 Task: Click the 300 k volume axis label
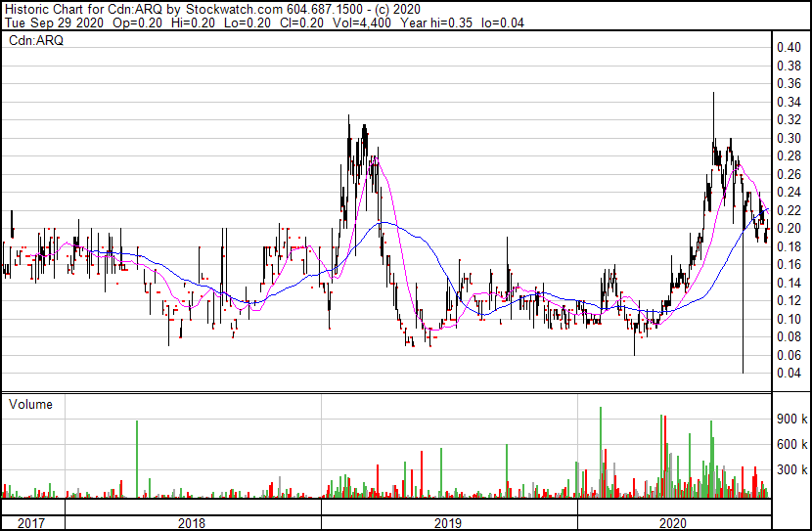click(x=792, y=470)
